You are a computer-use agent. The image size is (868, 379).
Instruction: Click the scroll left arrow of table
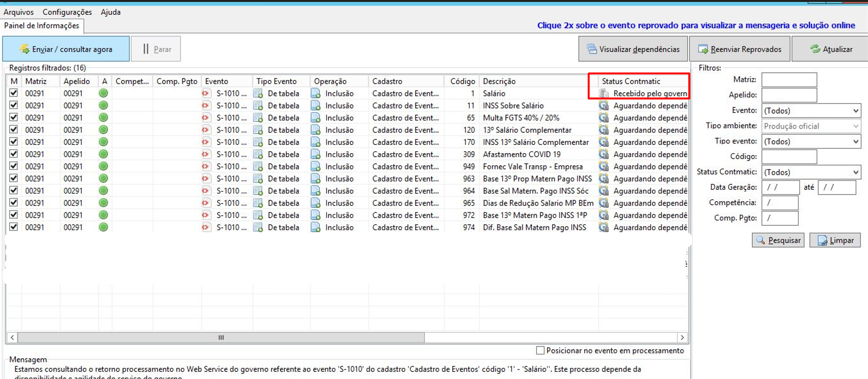(x=12, y=338)
